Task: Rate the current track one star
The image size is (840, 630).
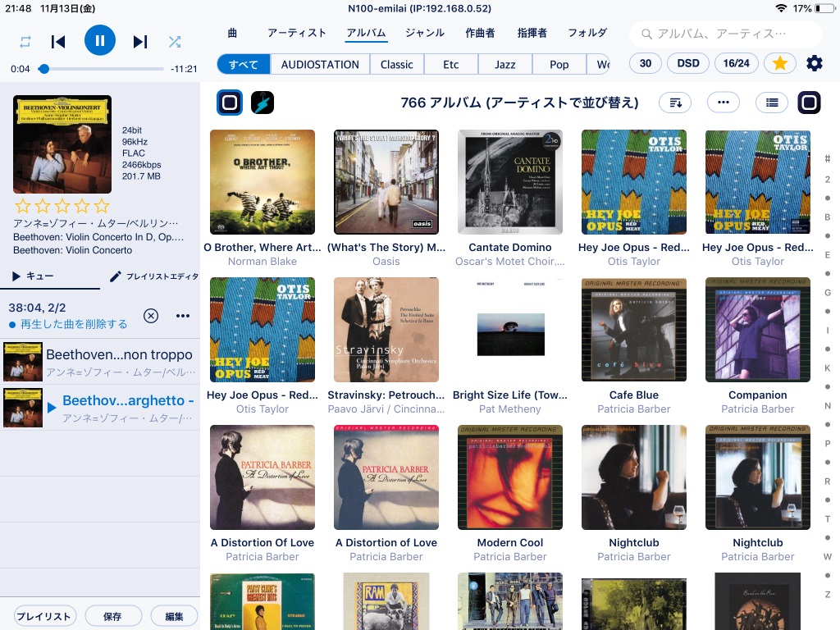Action: pos(23,206)
